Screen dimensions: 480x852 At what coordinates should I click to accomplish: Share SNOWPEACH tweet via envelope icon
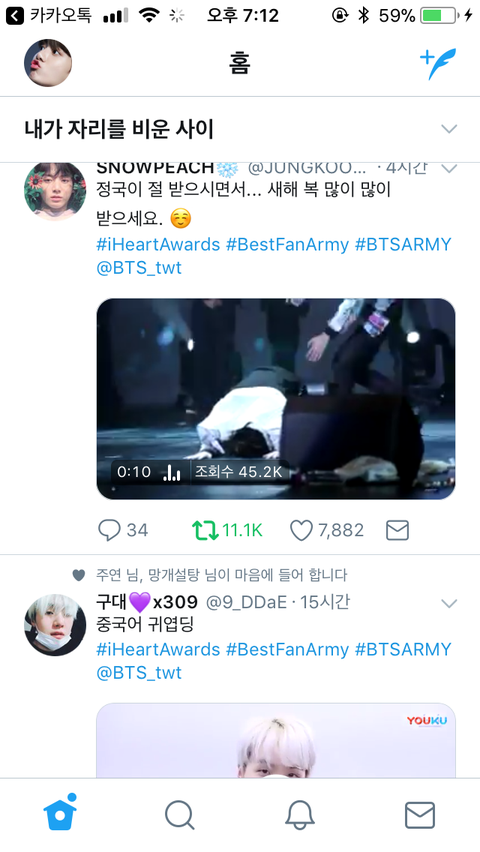coord(397,530)
